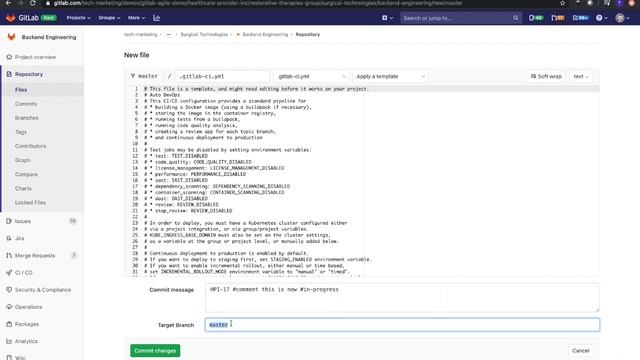This screenshot has width=640, height=360.
Task: Bookmark this page with star icon
Action: (x=562, y=3)
